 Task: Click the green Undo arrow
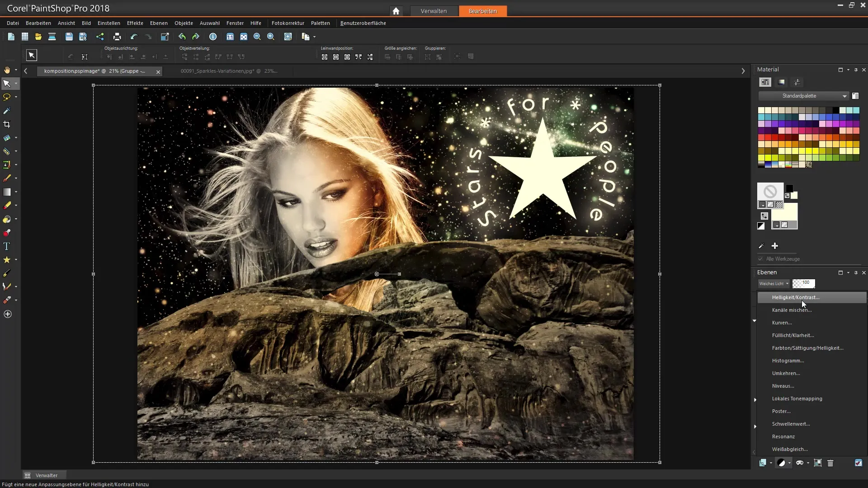[x=182, y=37]
